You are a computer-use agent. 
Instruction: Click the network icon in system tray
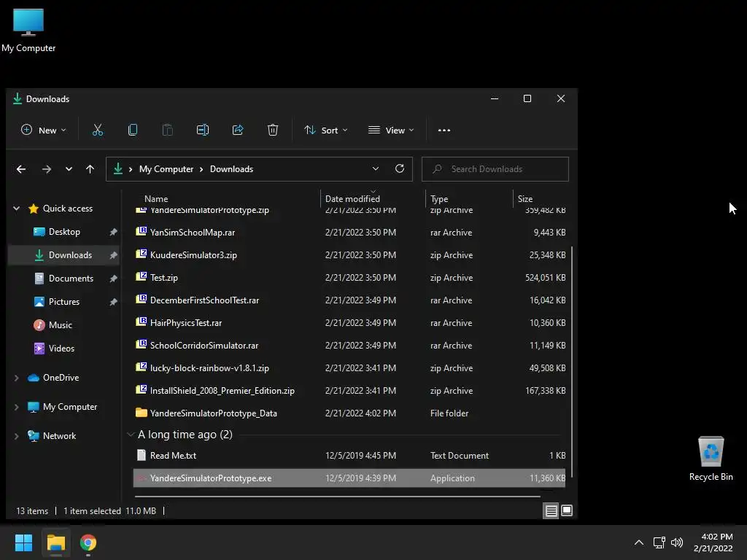(659, 542)
